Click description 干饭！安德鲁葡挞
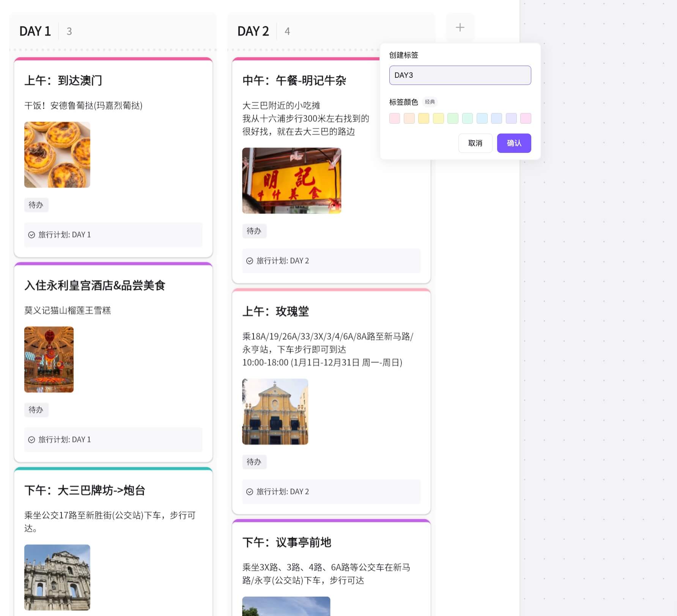 click(83, 106)
